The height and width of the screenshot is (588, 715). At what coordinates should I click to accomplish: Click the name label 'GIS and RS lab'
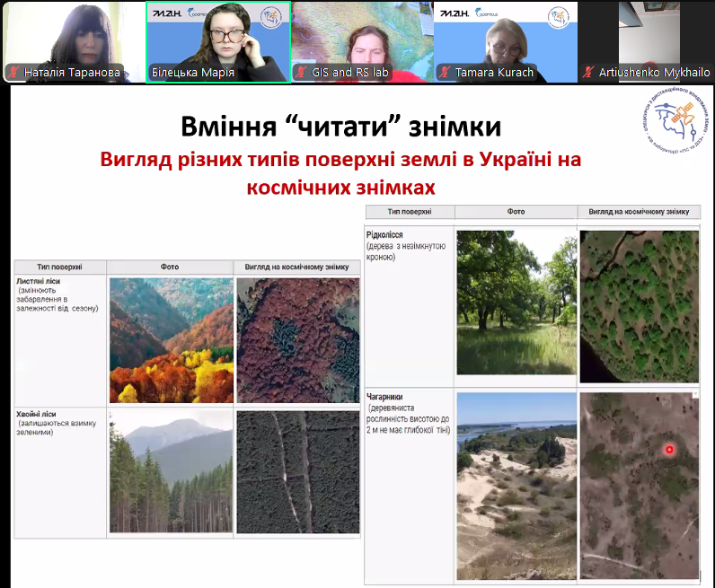coord(349,72)
